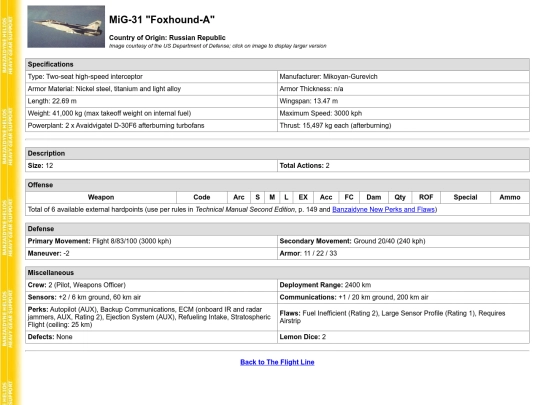The height and width of the screenshot is (405, 540).
Task: Click the Size: 12 cell
Action: pos(151,166)
